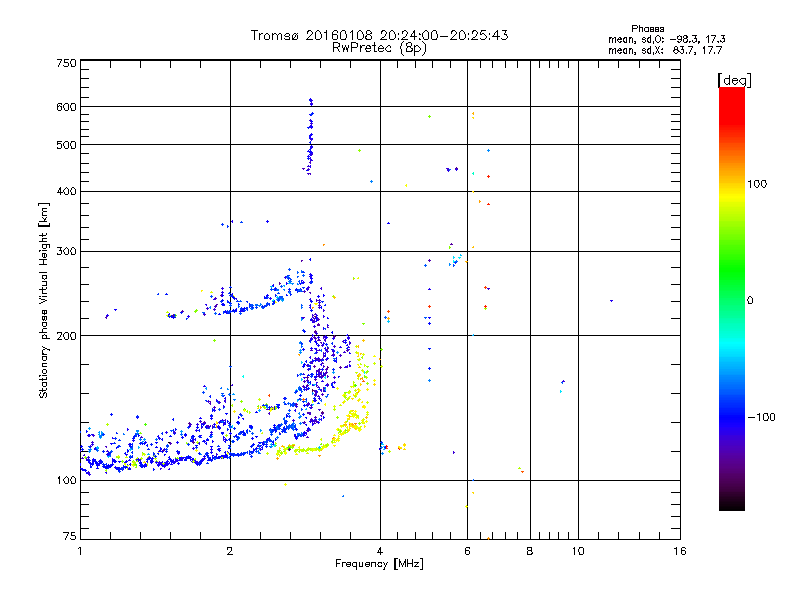Screen dimensions: 800x600
Task: Click y-axis tick label '300'
Action: (x=67, y=252)
